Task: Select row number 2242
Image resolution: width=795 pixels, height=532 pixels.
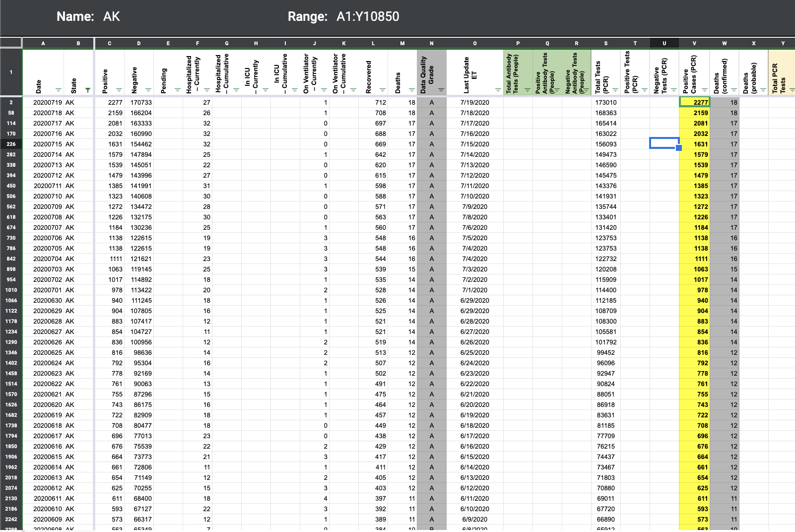Action: (11, 519)
